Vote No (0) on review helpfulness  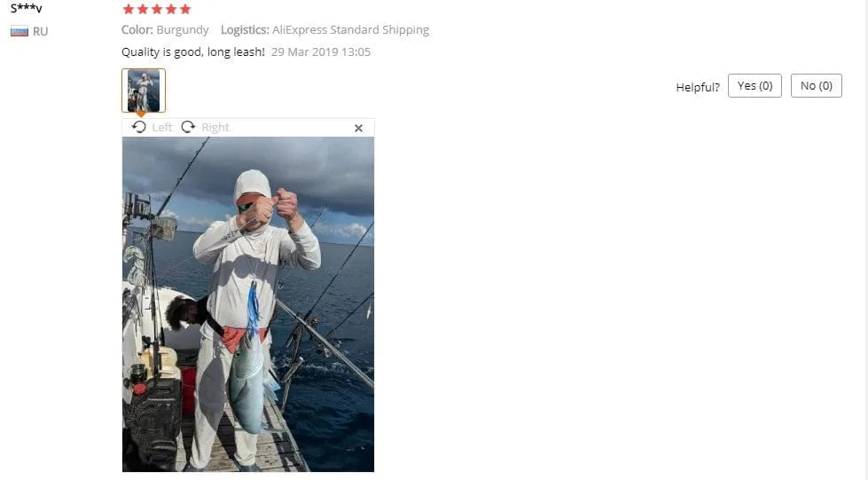(x=816, y=85)
